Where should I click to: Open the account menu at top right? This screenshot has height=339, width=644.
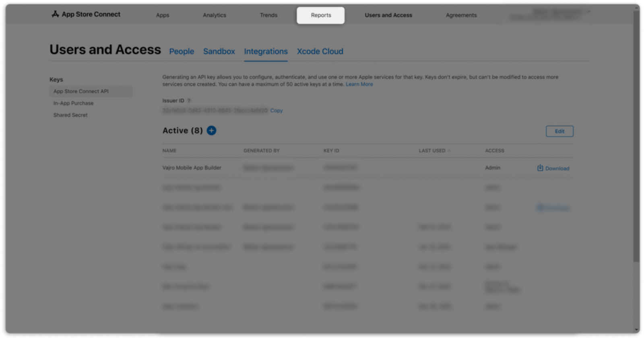click(549, 14)
